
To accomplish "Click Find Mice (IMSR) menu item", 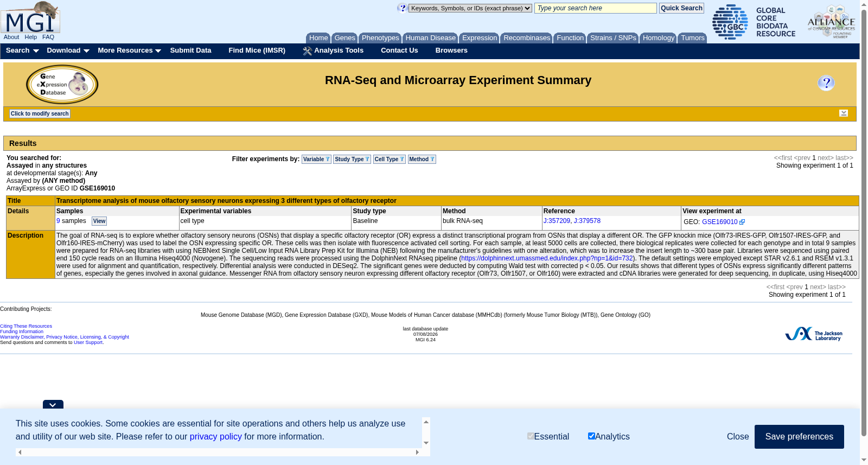I will pyautogui.click(x=257, y=50).
